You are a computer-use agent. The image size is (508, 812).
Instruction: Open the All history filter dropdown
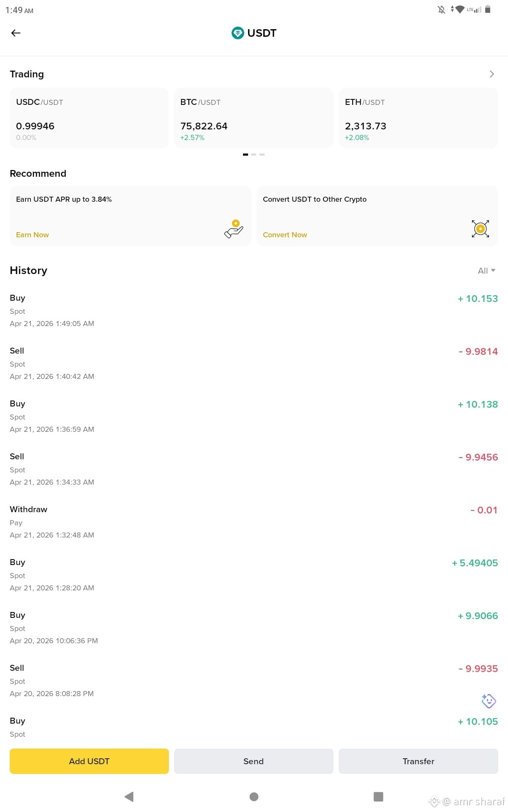click(x=486, y=271)
